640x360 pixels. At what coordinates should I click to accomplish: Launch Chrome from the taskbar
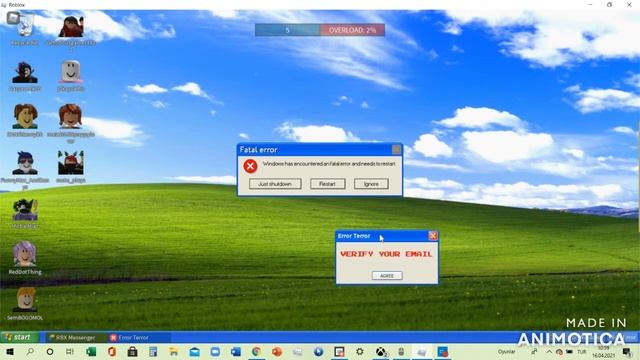coord(256,352)
